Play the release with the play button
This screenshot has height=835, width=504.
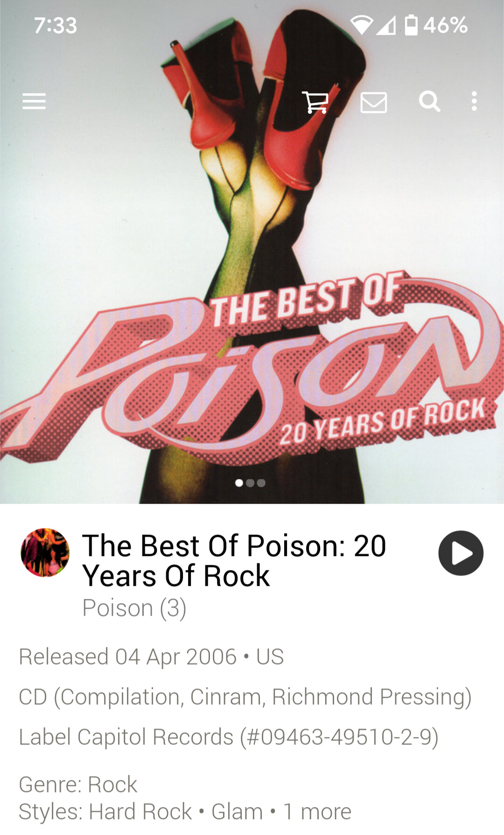pos(461,553)
